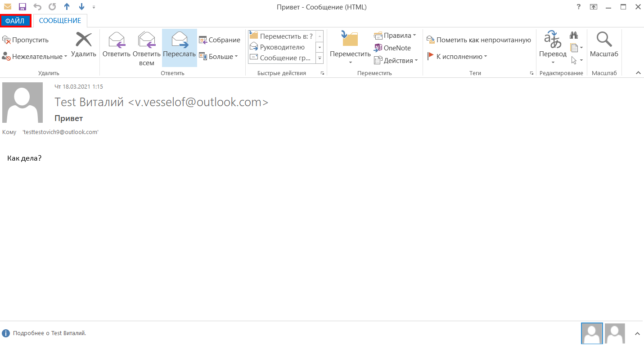Switch to the СООБЩЕНИЕ tab
This screenshot has height=345, width=644.
click(x=60, y=21)
